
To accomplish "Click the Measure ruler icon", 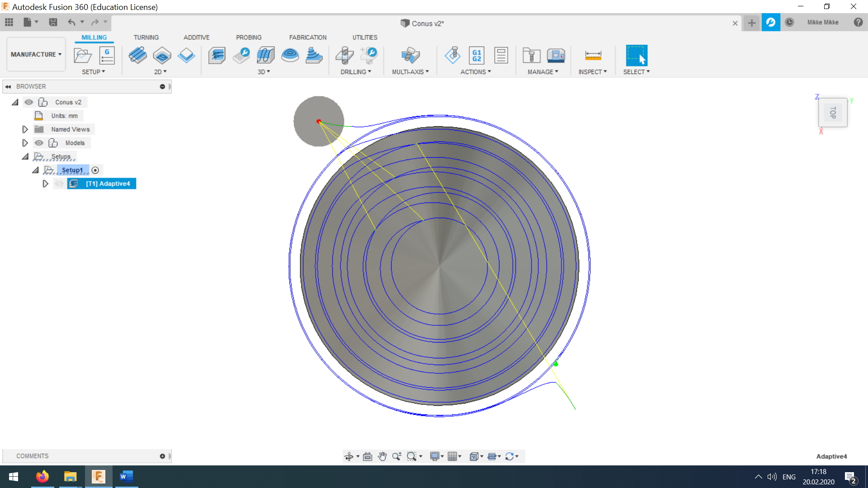I will tap(593, 56).
